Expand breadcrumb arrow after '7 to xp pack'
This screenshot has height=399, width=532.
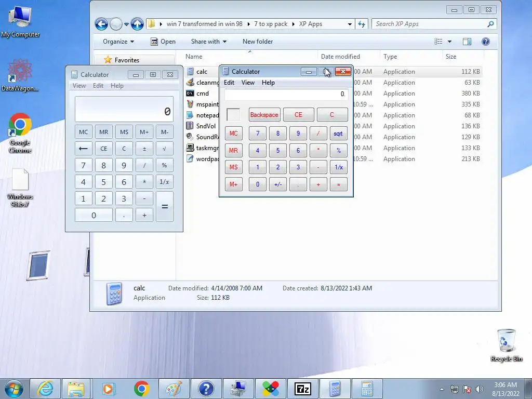pyautogui.click(x=294, y=24)
